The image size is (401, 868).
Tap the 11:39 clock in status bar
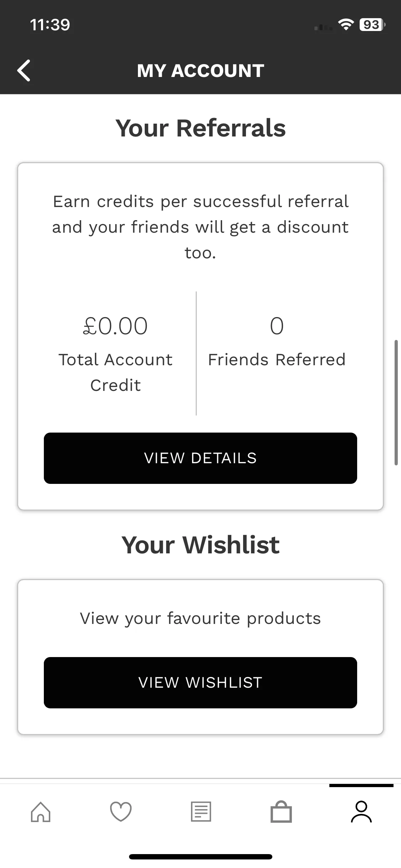click(x=50, y=25)
